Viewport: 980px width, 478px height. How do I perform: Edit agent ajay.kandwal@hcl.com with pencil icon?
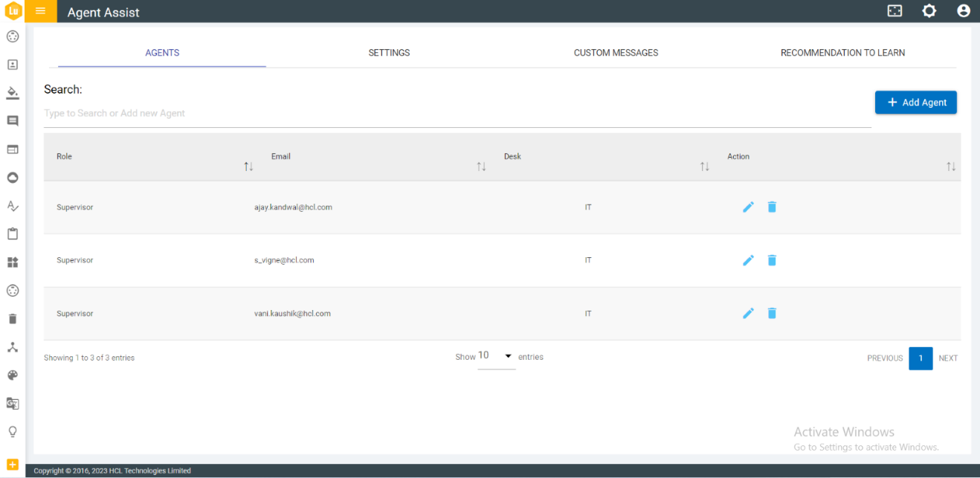(x=749, y=207)
